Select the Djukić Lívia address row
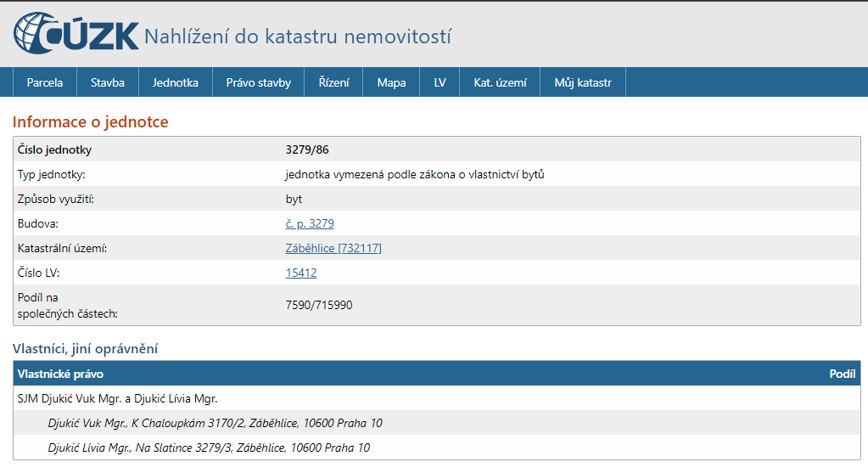 [x=209, y=448]
